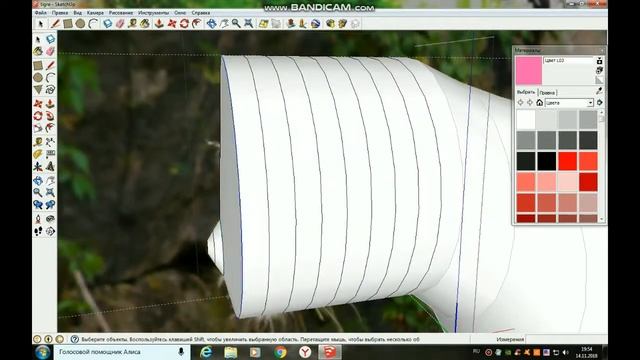The width and height of the screenshot is (640, 360).
Task: Open the Details arrow menu in Materials panel
Action: click(599, 103)
